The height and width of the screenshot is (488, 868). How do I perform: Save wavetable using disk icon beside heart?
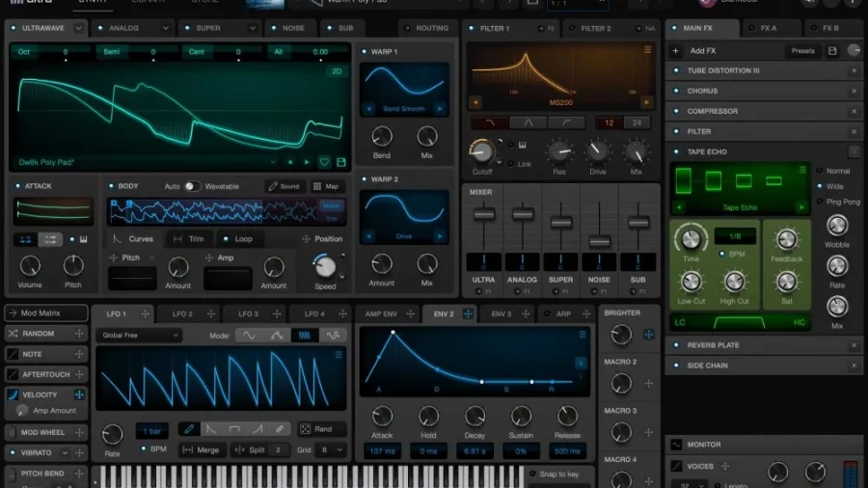341,162
